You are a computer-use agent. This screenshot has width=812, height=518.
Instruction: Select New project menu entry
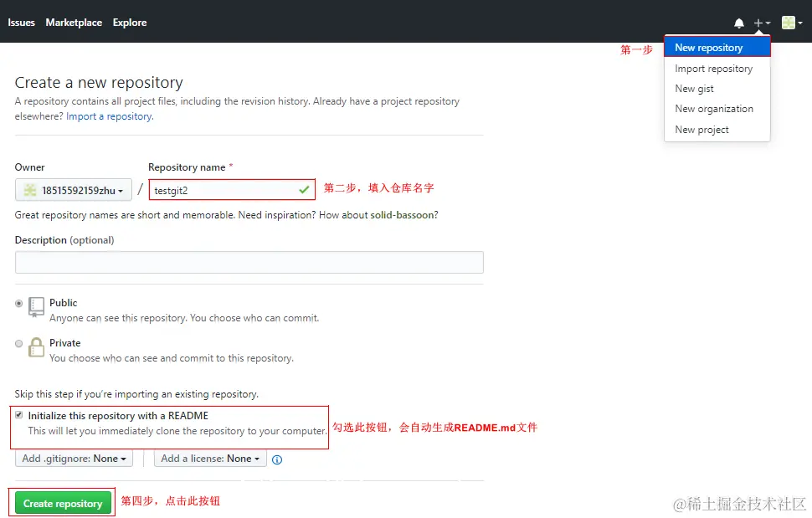tap(717, 130)
